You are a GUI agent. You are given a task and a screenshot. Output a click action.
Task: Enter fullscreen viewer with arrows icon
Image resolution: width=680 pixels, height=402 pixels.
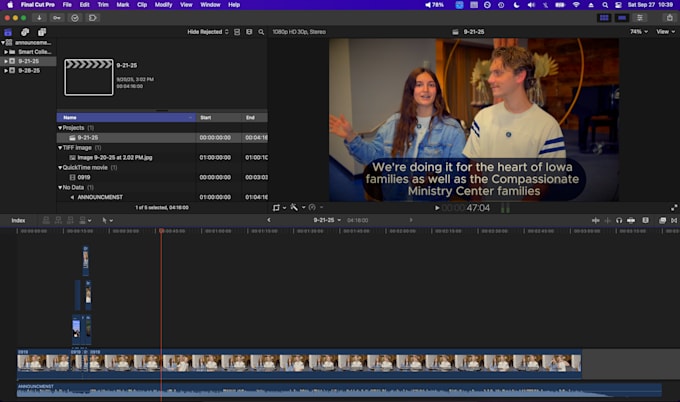[674, 208]
